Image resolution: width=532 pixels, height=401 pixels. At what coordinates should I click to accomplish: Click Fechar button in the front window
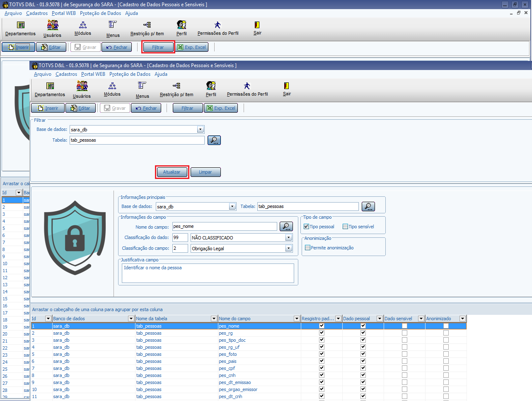(x=146, y=108)
